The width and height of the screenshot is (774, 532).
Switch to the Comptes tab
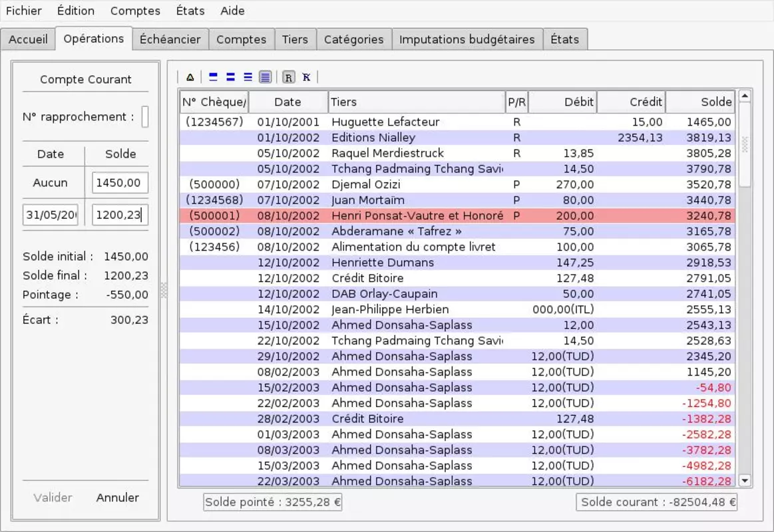pyautogui.click(x=242, y=39)
